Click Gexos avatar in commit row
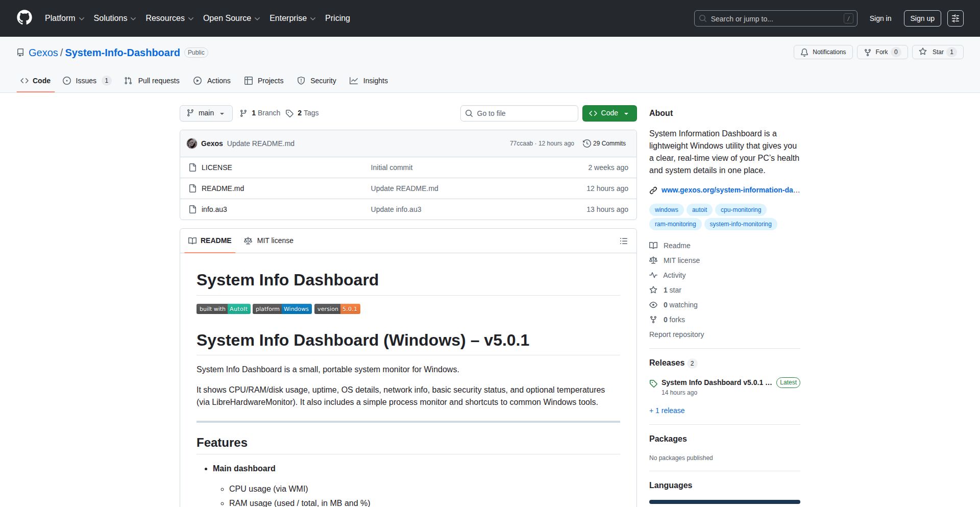 point(192,143)
